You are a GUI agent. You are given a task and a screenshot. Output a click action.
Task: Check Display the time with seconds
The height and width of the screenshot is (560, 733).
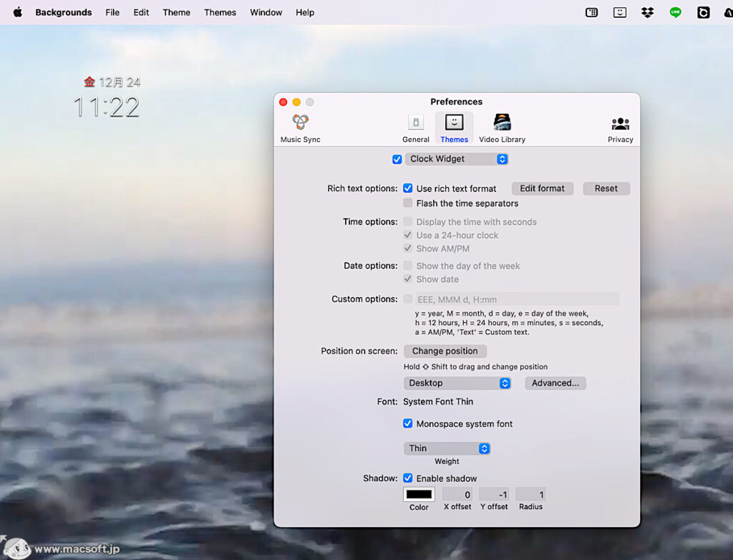pos(407,221)
